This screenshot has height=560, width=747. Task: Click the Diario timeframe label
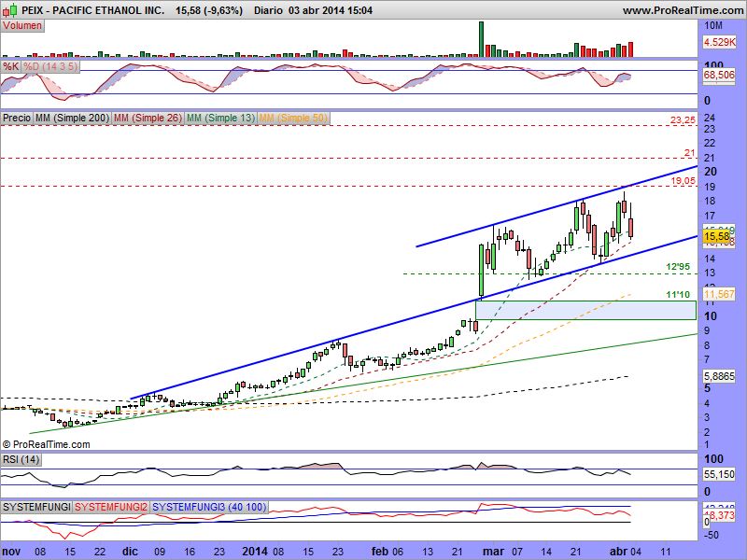click(268, 10)
